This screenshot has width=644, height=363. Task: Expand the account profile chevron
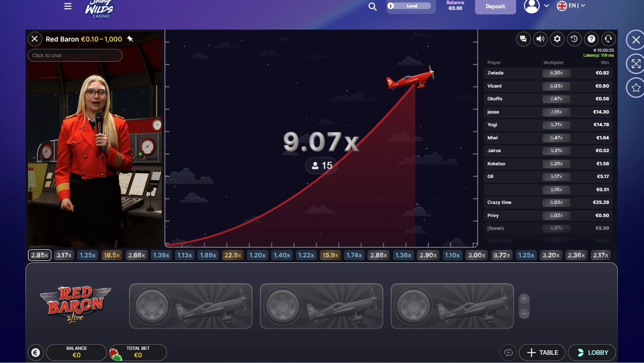point(546,6)
